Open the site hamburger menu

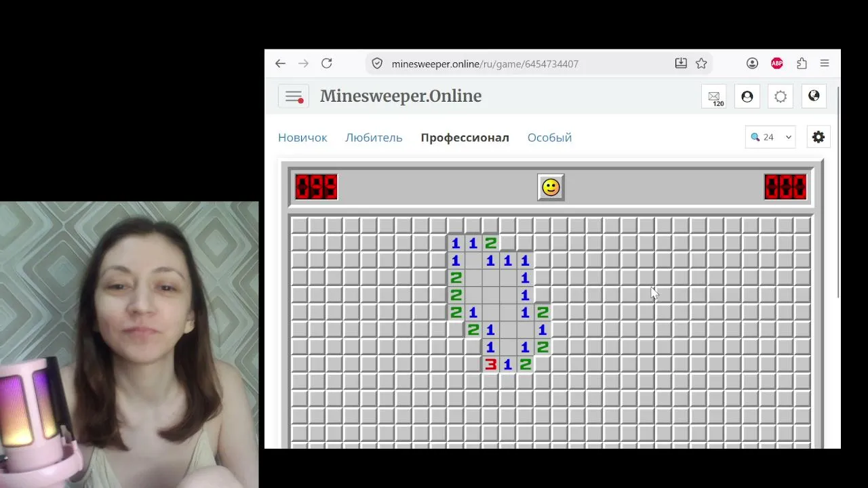tap(294, 96)
